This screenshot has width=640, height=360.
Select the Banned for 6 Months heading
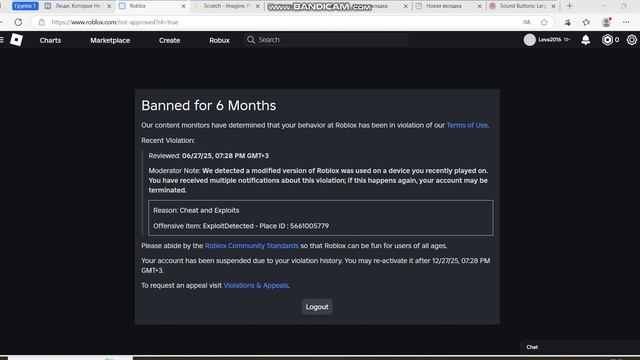point(209,106)
